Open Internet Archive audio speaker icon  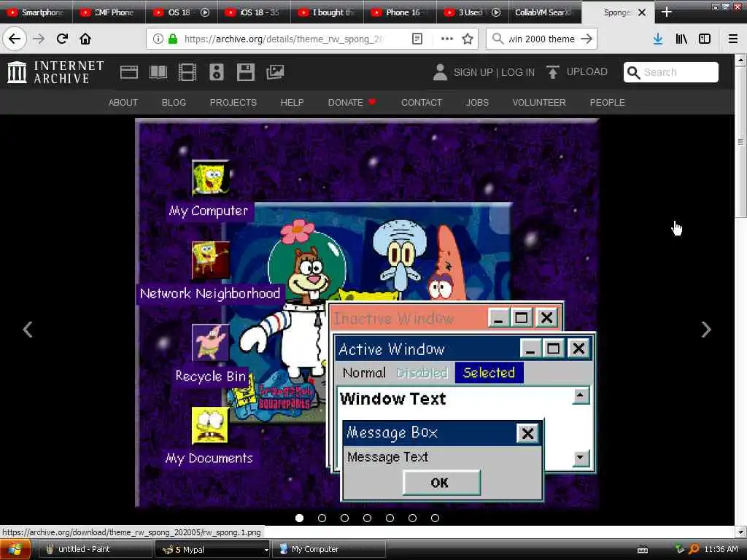coord(216,72)
